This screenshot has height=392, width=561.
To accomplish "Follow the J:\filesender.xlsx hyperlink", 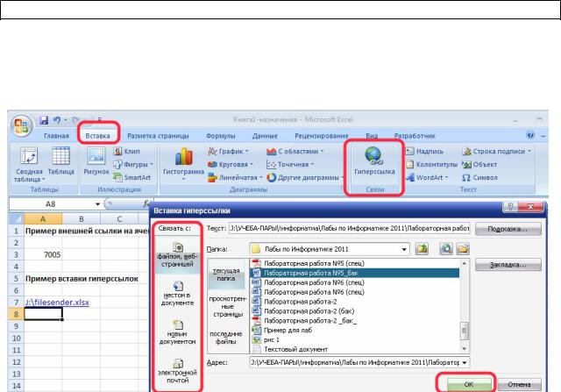I will pyautogui.click(x=57, y=303).
